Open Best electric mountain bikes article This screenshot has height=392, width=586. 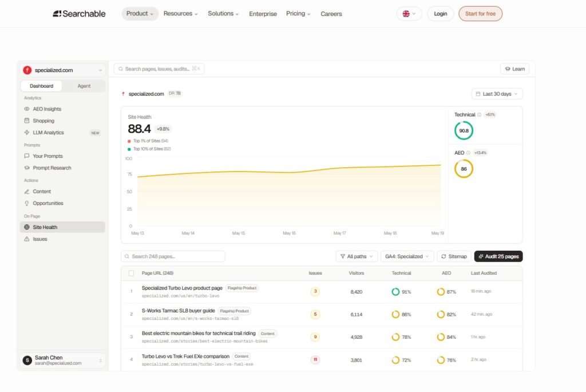pyautogui.click(x=199, y=333)
